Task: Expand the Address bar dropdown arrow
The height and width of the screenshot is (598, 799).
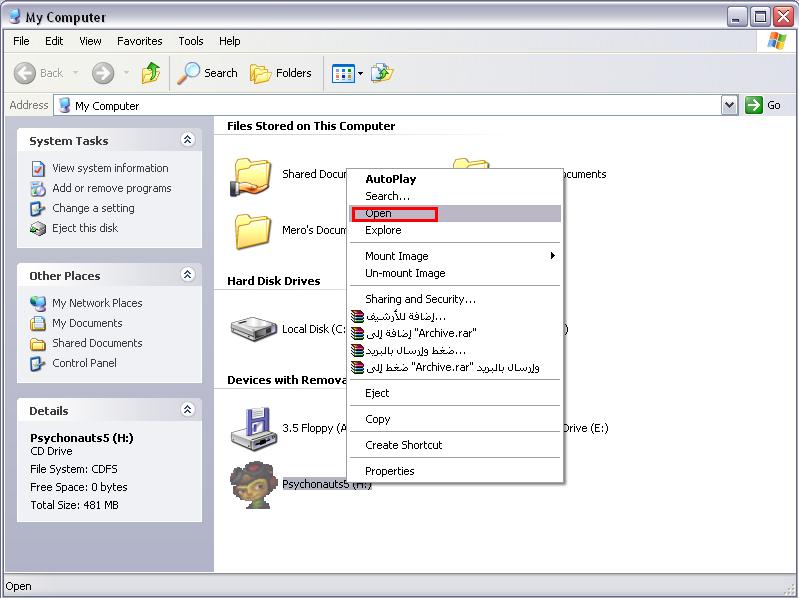Action: [729, 105]
